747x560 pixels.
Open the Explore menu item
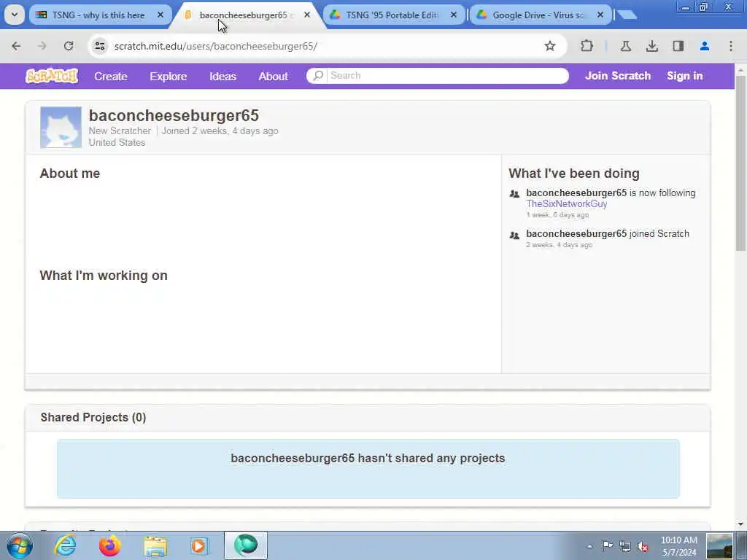[x=169, y=76]
